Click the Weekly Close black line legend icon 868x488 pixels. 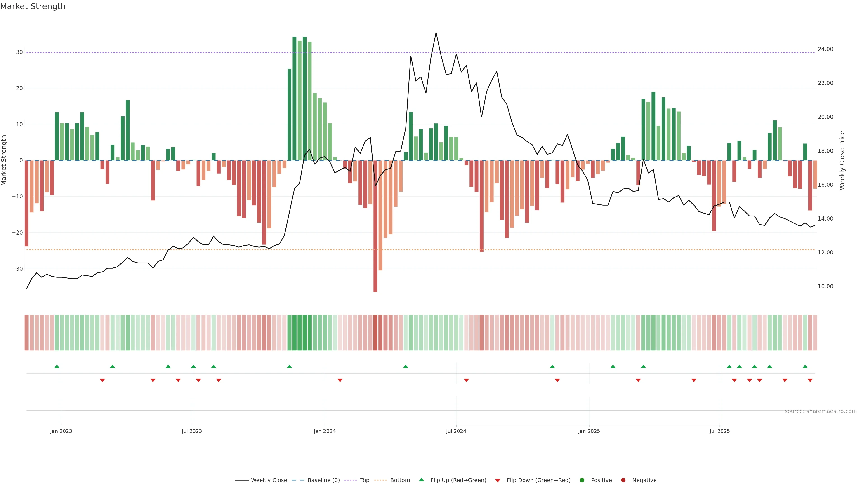click(242, 480)
